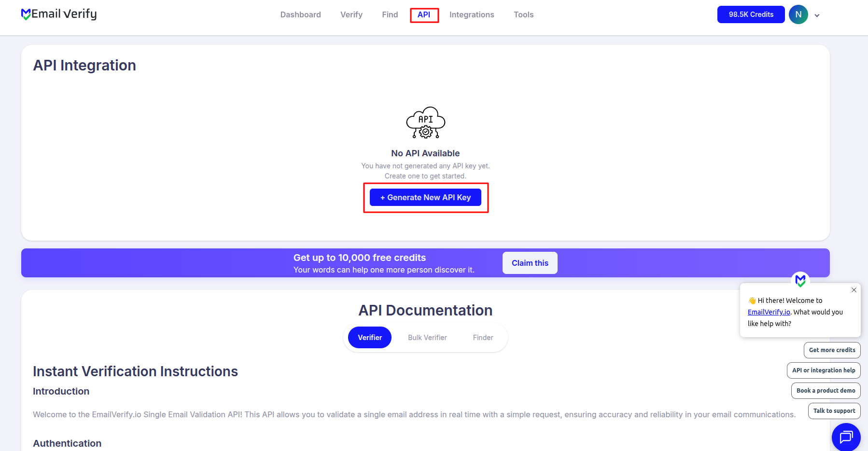Screen dimensions: 868x451
Task: Choose Talk to support option
Action: pyautogui.click(x=834, y=411)
